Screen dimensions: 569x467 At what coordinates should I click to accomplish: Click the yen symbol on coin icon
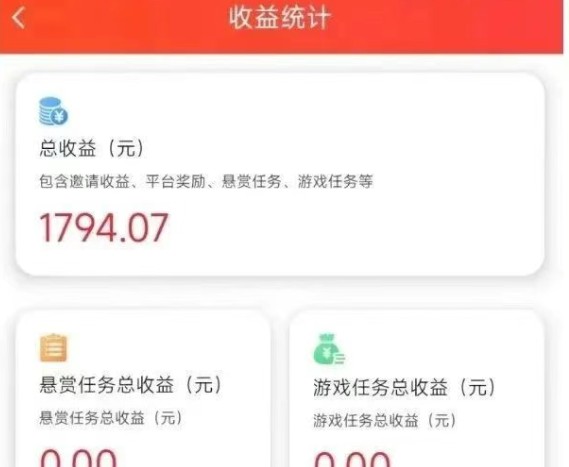click(59, 116)
